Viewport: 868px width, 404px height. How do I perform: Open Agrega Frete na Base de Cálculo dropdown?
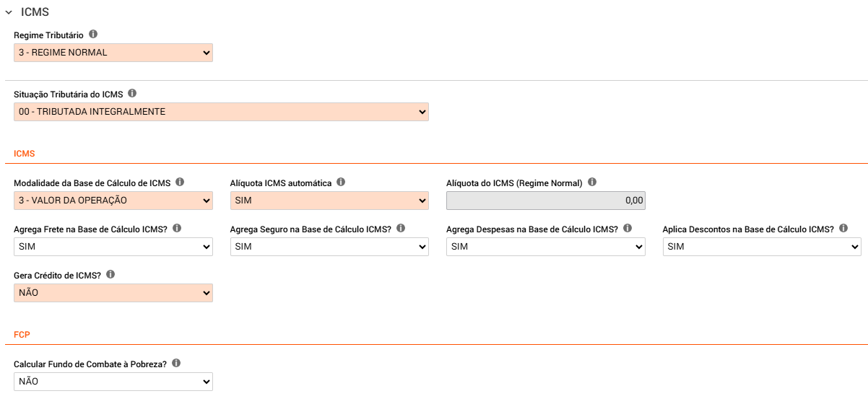113,247
